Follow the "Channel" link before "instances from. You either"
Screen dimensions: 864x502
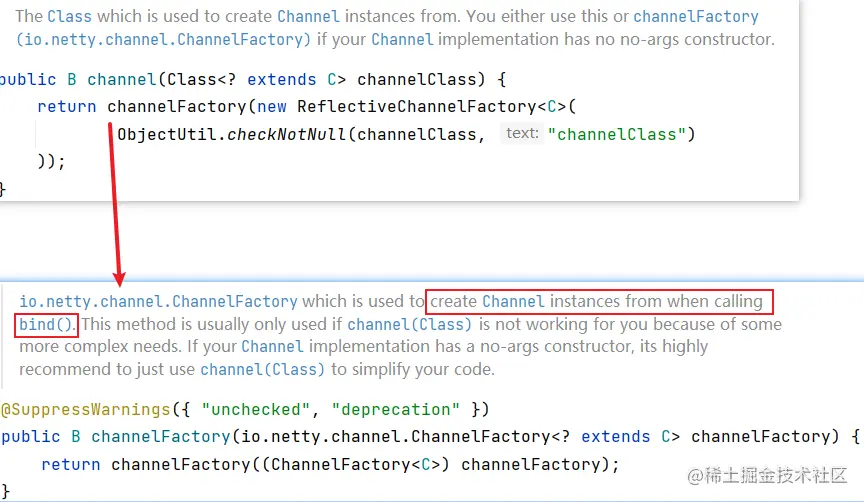[x=308, y=16]
